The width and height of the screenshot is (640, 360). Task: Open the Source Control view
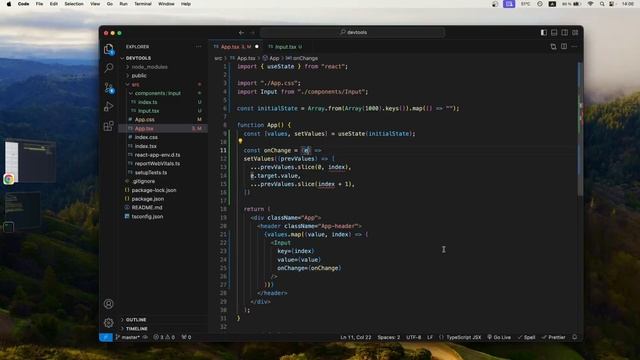(109, 88)
